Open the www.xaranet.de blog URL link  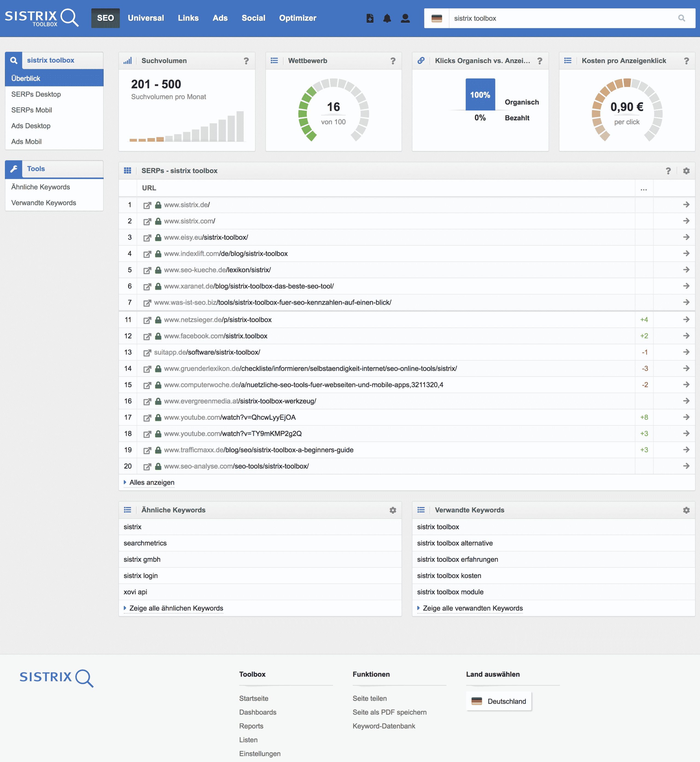pos(249,286)
